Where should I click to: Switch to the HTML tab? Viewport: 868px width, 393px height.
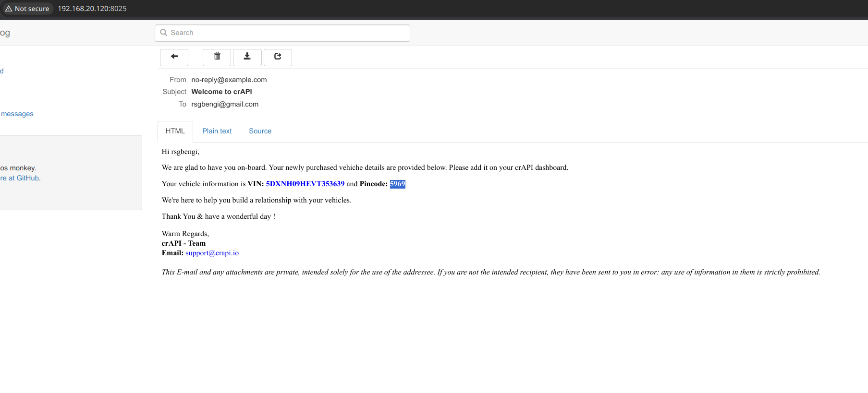pyautogui.click(x=175, y=131)
